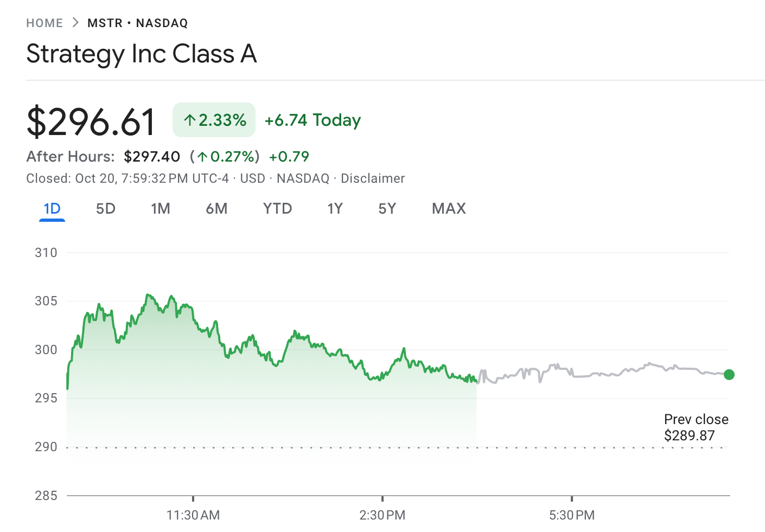Viewport: 765px width, 532px height.
Task: Click the green up-arrow in the 2.33% badge
Action: (x=189, y=120)
